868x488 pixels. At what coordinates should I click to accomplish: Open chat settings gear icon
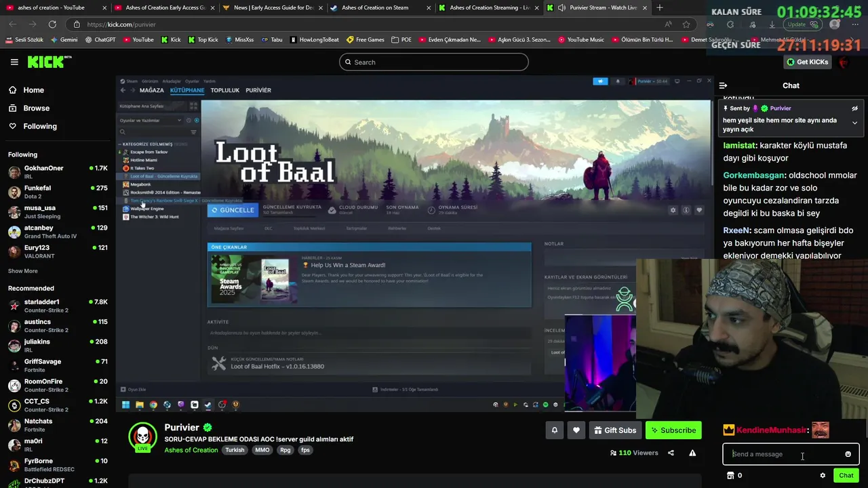823,475
